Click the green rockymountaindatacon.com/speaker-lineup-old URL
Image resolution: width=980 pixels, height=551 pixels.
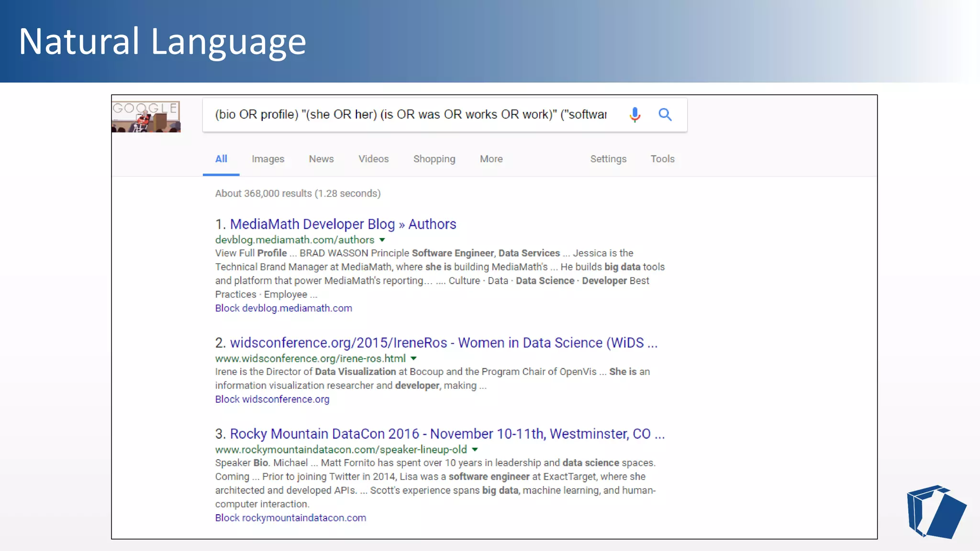click(x=341, y=450)
